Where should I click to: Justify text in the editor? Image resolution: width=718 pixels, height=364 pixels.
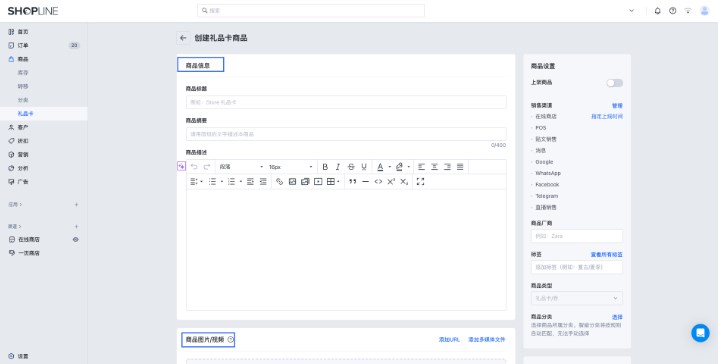point(460,167)
